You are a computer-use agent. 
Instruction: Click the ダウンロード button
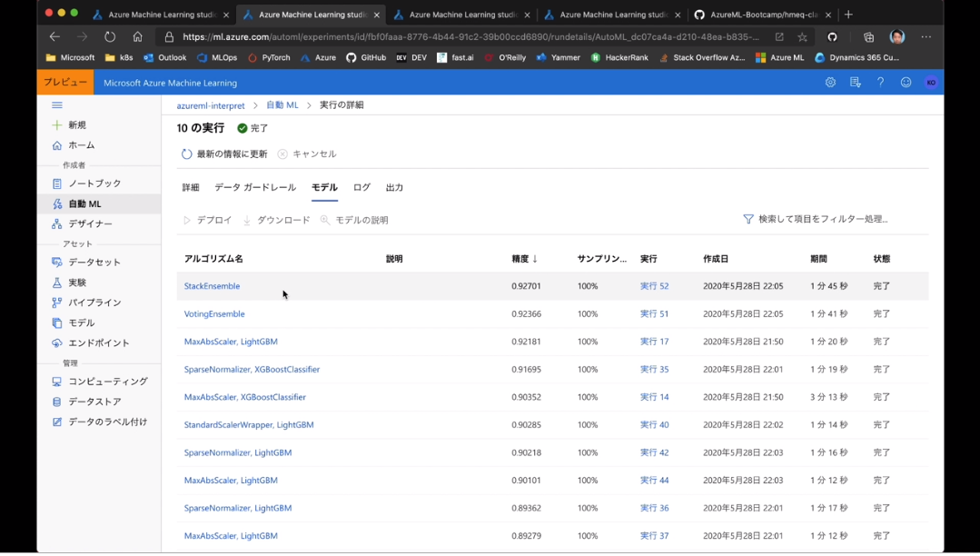tap(276, 220)
